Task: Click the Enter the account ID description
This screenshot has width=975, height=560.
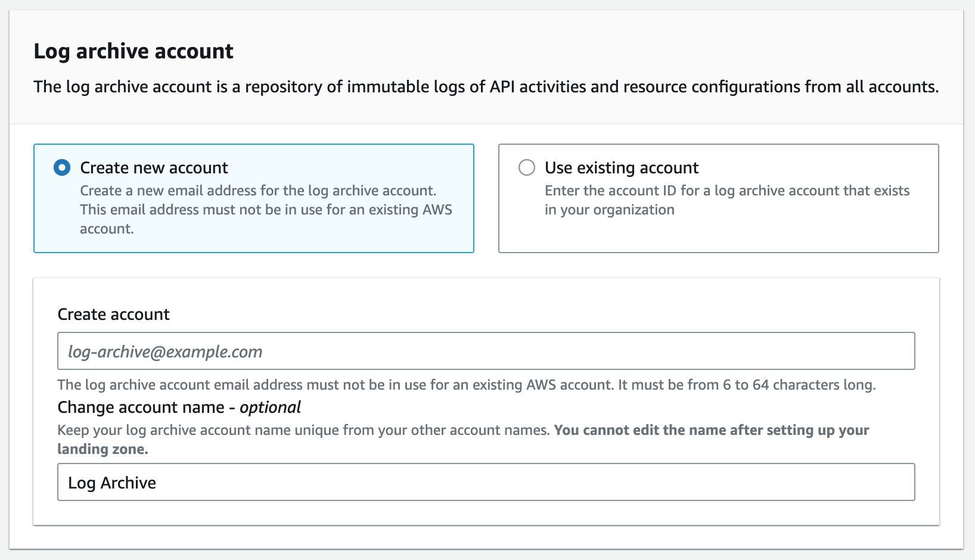Action: click(x=726, y=200)
